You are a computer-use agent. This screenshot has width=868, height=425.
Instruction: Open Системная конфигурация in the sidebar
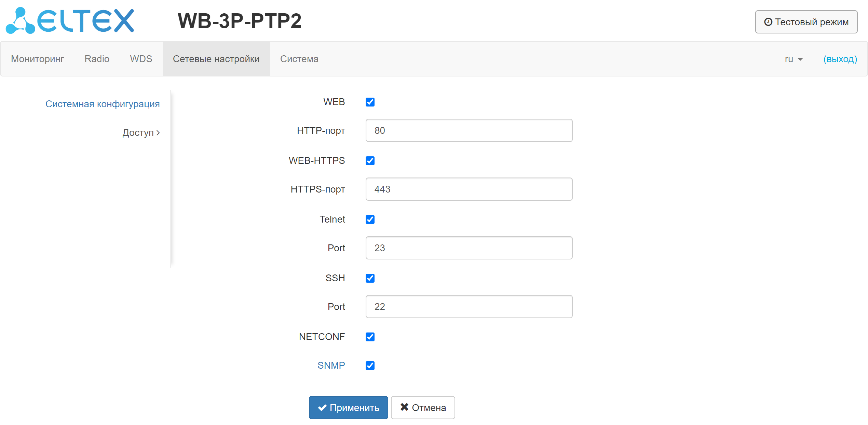tap(103, 104)
